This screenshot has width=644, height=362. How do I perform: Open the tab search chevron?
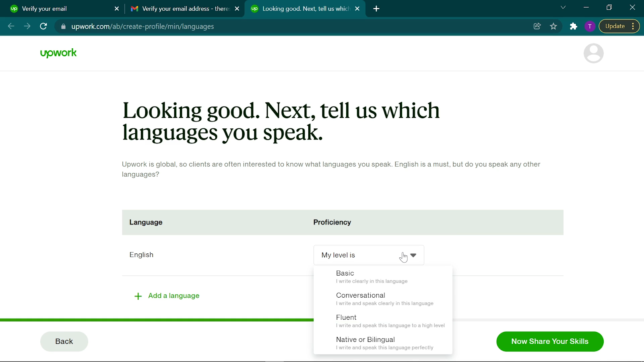pyautogui.click(x=563, y=8)
